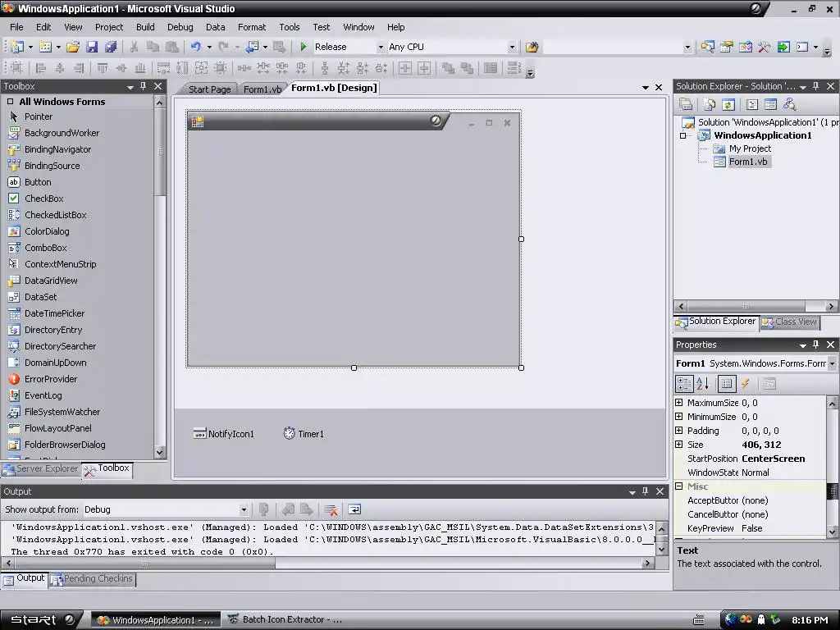Switch to Batch Icon Extractor taskbar item

285,620
